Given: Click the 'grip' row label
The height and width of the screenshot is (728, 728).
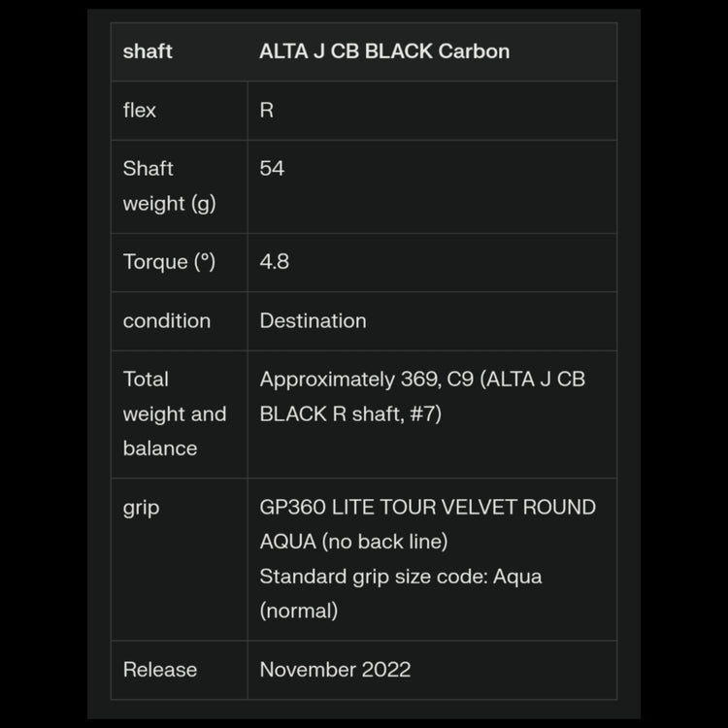Looking at the screenshot, I should (x=141, y=507).
